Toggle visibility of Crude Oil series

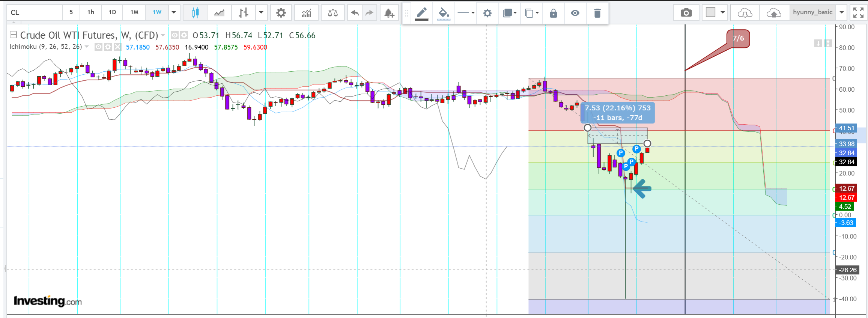(175, 35)
